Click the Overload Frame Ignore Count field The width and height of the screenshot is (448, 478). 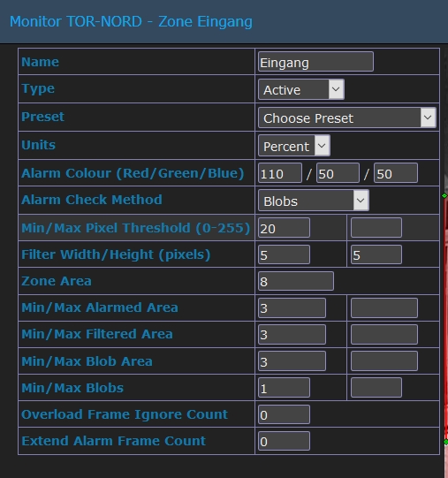[284, 414]
